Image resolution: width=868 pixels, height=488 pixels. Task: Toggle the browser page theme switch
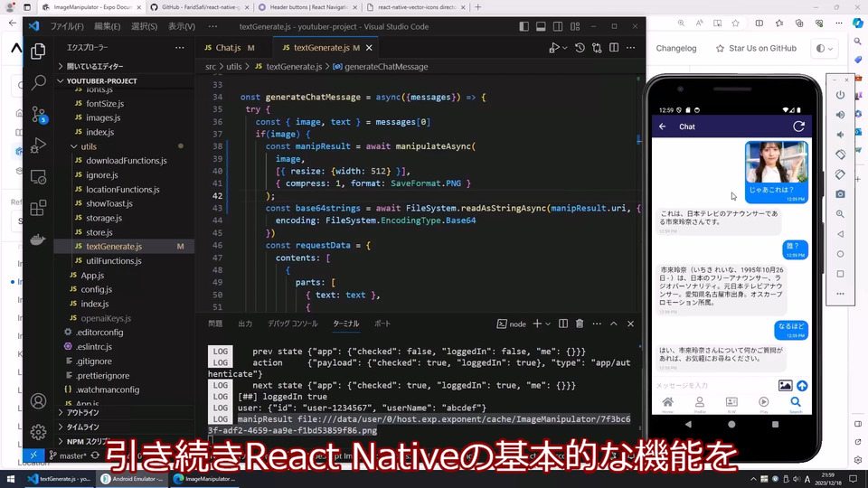[x=824, y=48]
